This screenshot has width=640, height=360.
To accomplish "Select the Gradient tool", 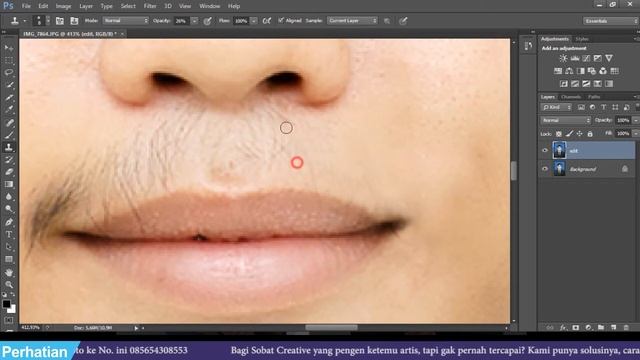I will [x=9, y=184].
